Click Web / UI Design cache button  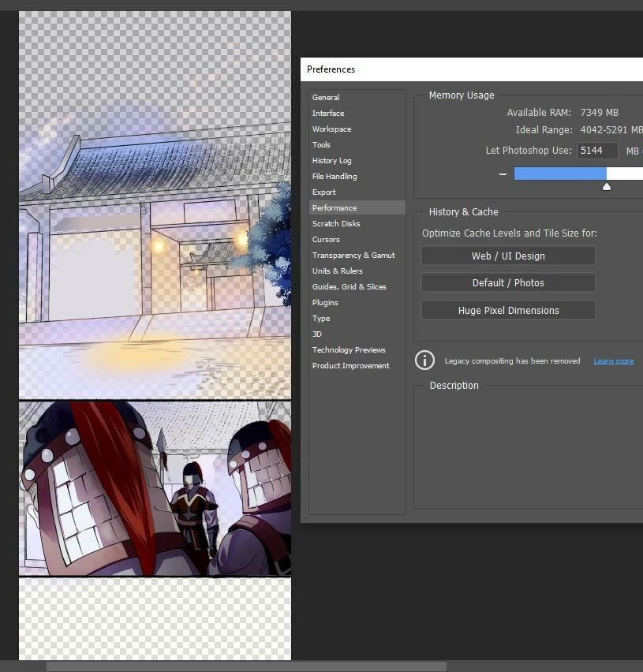[508, 256]
